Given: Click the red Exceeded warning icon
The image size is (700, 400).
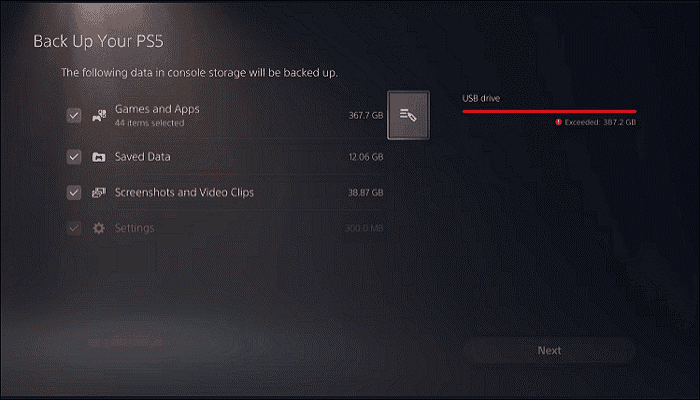Looking at the screenshot, I should [x=558, y=122].
